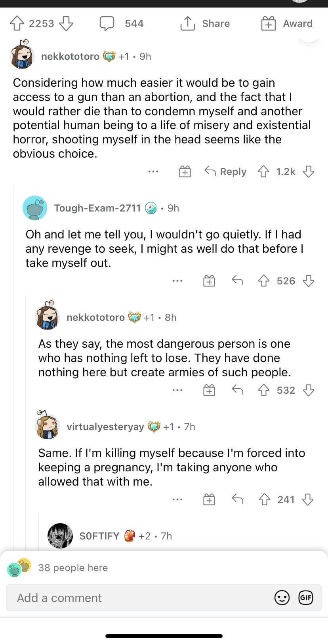Open the emoji picker in comment box

point(282,598)
